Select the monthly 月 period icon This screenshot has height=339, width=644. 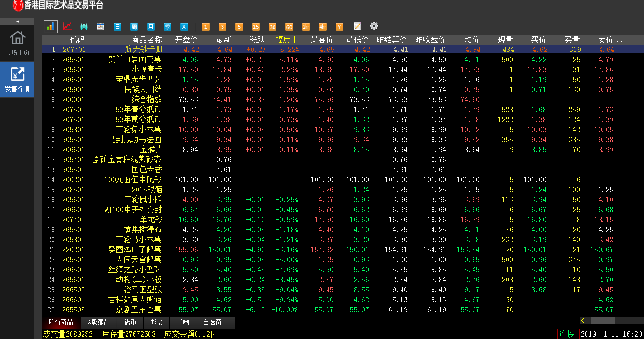point(151,27)
